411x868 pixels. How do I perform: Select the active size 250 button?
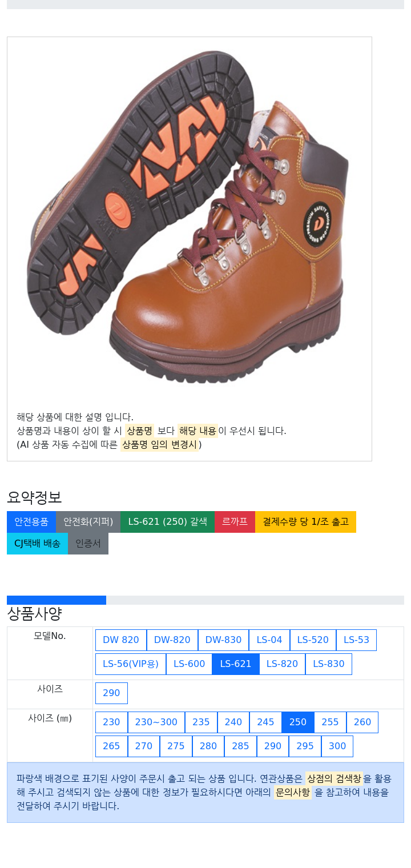[298, 722]
